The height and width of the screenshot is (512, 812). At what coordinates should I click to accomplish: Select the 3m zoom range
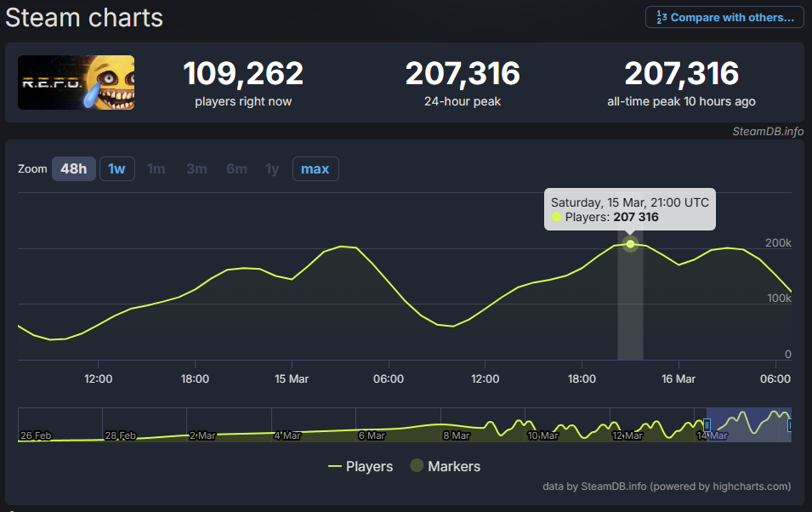click(196, 169)
